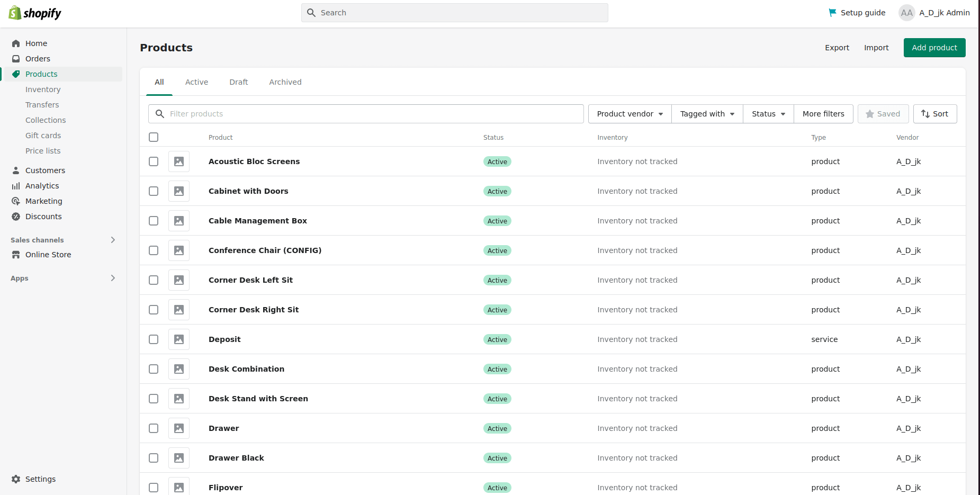Click the Add product button
980x495 pixels.
(934, 48)
